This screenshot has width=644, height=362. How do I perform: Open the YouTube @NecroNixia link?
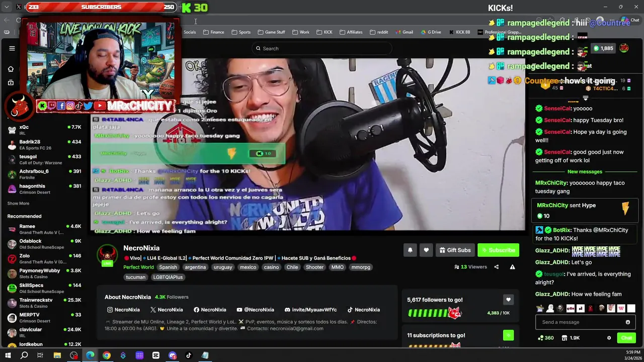point(256,310)
